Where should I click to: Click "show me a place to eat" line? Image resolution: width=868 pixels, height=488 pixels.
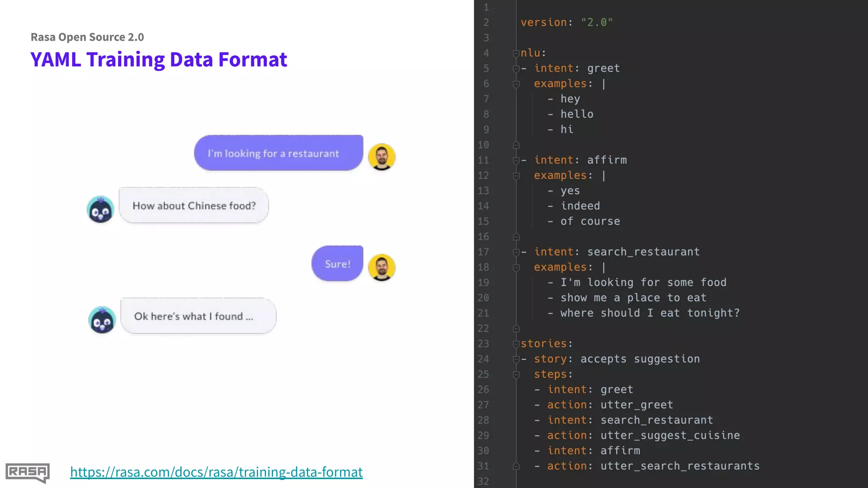coord(627,298)
